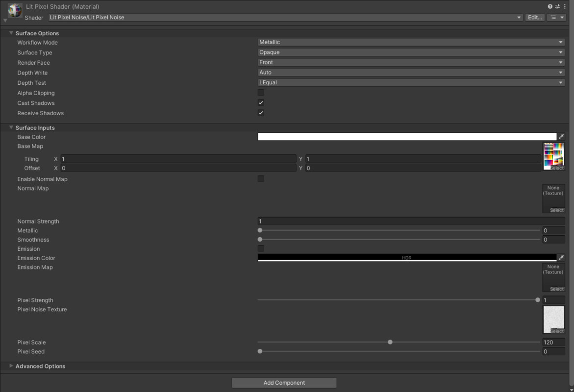
Task: Click the Add Component button
Action: [284, 383]
